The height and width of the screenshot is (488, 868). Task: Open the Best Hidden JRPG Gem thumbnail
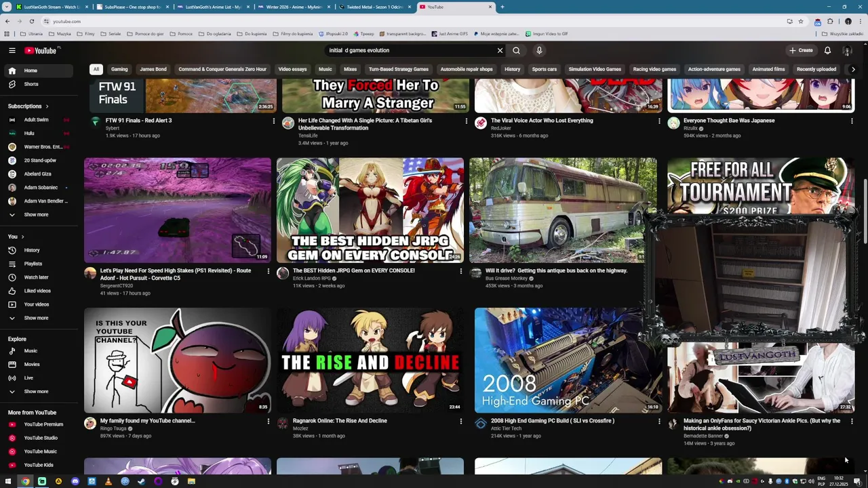(370, 210)
